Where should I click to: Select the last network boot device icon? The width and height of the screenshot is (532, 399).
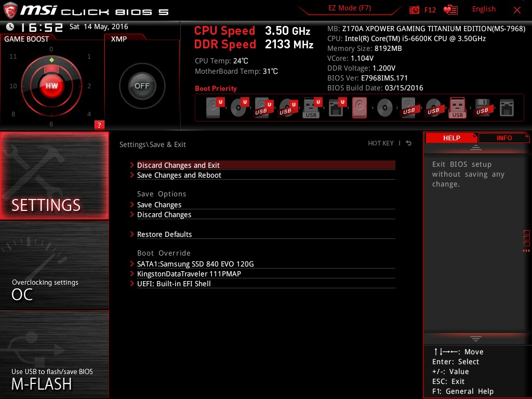click(x=506, y=108)
